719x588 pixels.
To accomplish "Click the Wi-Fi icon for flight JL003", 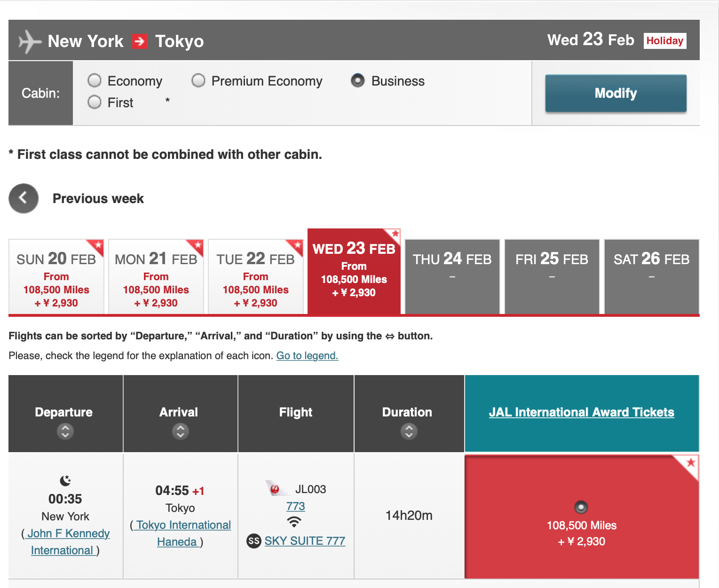I will [294, 522].
